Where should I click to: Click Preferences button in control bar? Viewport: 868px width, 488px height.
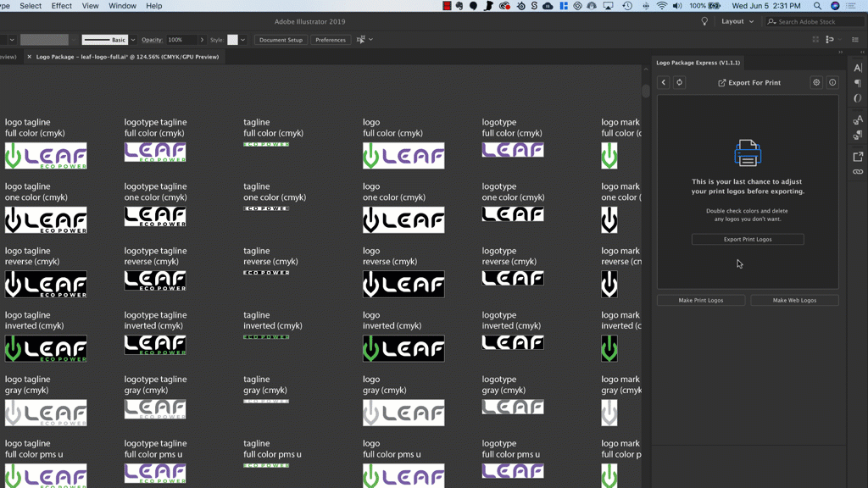pos(331,40)
